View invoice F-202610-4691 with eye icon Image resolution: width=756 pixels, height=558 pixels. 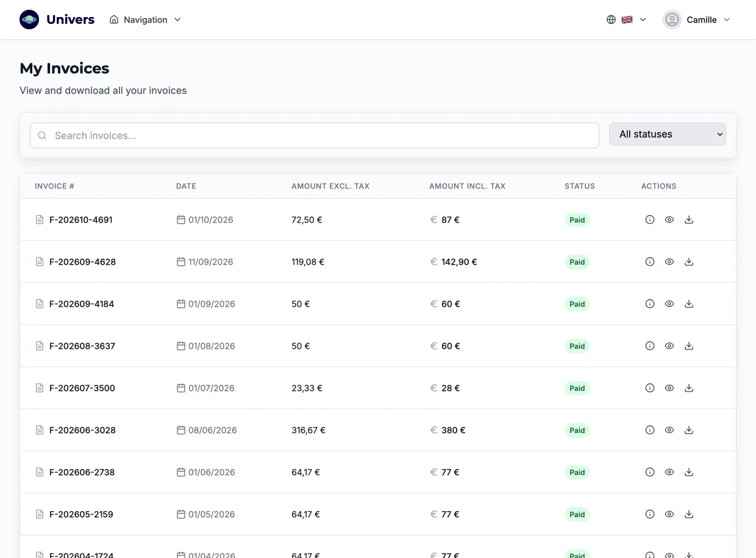click(x=669, y=220)
